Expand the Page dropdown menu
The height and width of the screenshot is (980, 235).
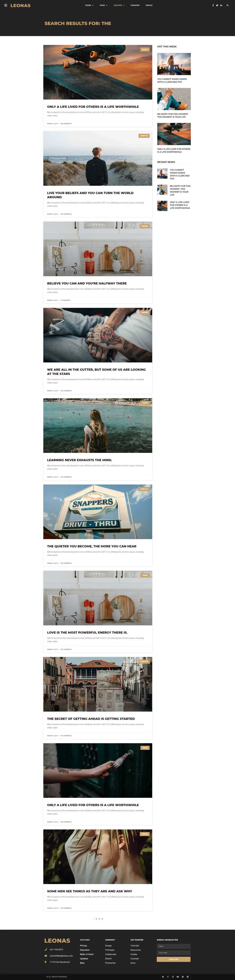(x=103, y=5)
